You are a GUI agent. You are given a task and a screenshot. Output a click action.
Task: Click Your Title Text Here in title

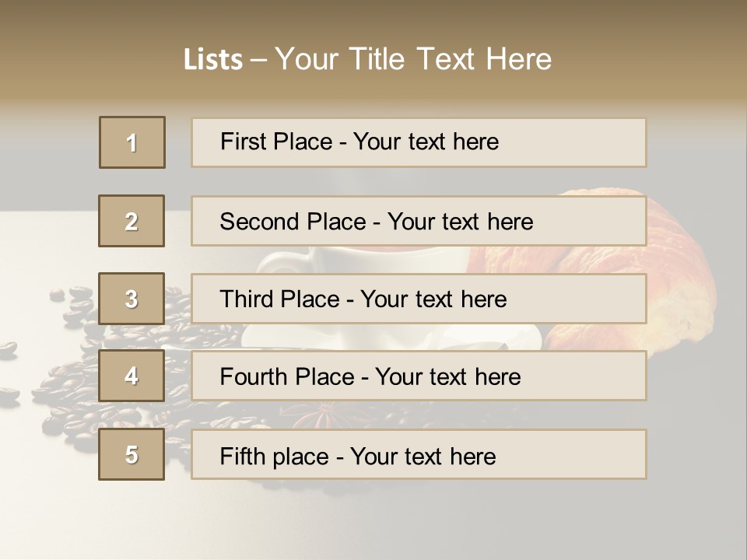pos(413,59)
